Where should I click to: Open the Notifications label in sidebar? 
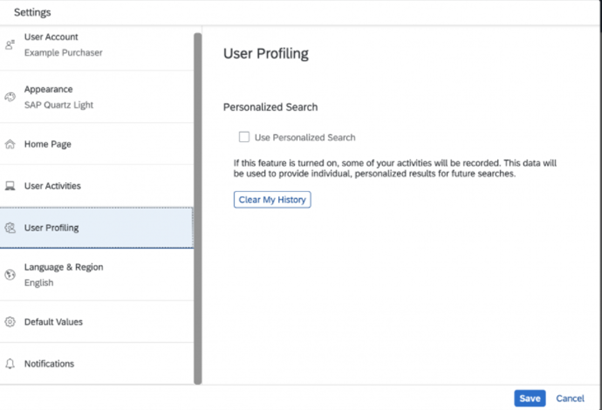(49, 364)
